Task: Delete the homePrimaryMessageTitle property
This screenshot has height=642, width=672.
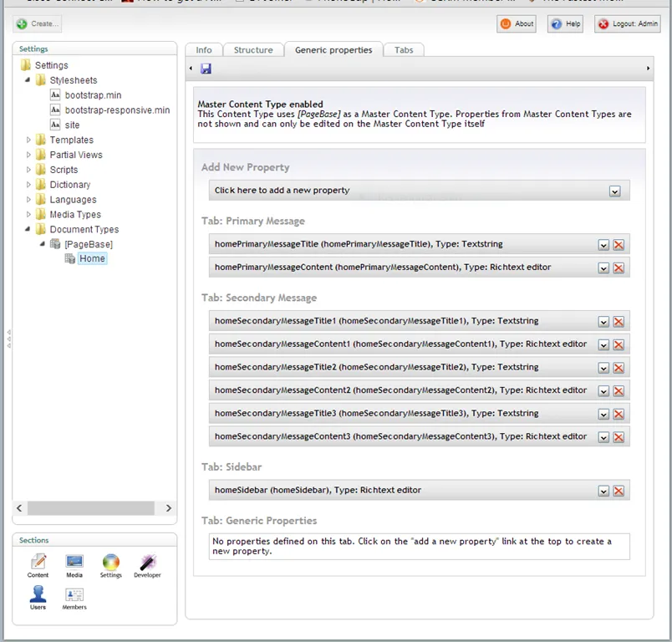Action: (x=619, y=245)
